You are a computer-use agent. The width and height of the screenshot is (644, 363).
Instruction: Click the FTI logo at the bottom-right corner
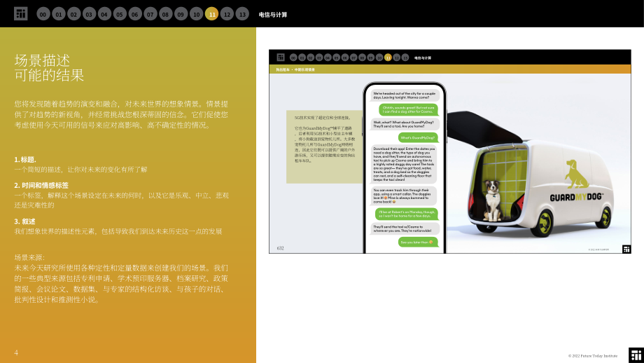click(636, 355)
